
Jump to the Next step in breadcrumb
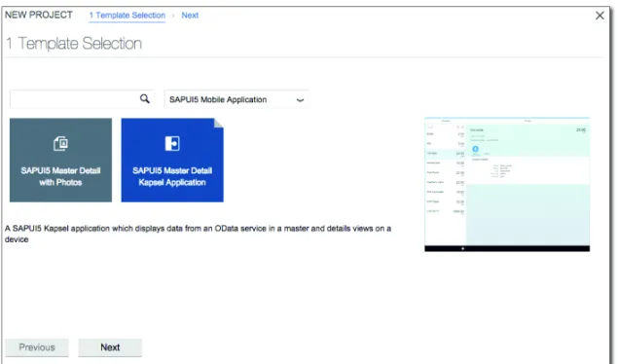coord(190,16)
